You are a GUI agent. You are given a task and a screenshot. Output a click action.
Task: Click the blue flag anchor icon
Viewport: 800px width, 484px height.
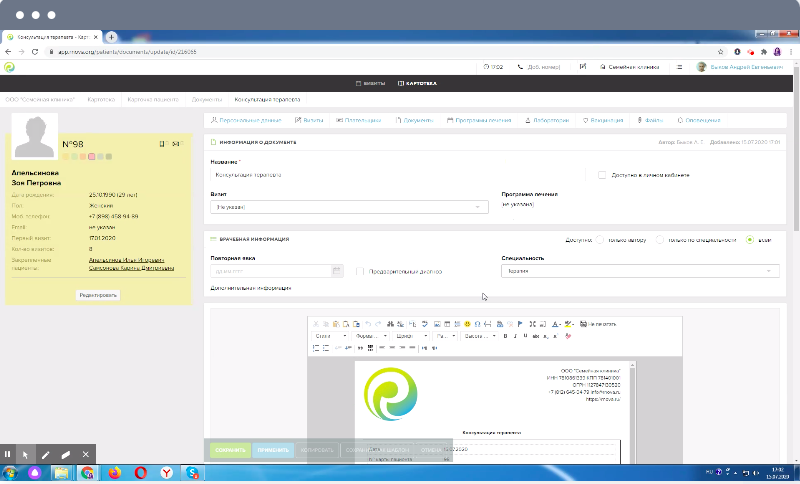[520, 324]
